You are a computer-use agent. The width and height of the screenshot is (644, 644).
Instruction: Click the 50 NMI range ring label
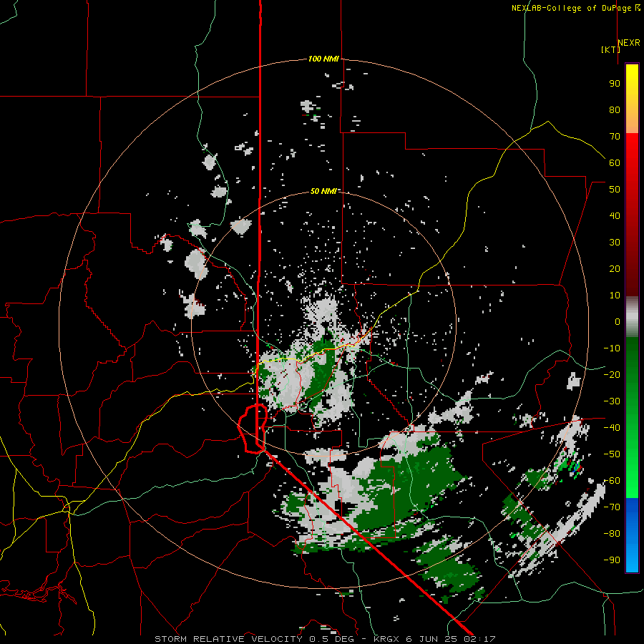click(x=323, y=191)
